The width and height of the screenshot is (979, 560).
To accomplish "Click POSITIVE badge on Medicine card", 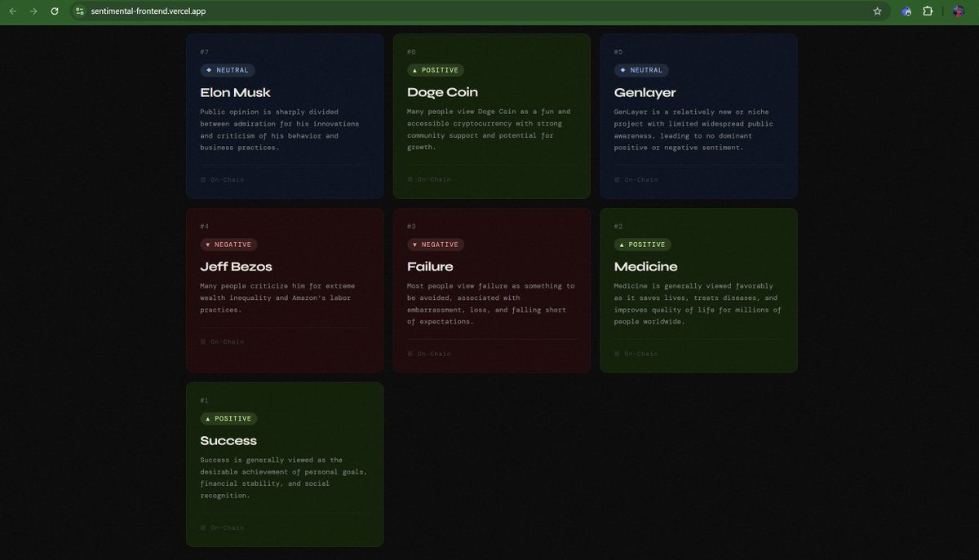I will tap(642, 245).
